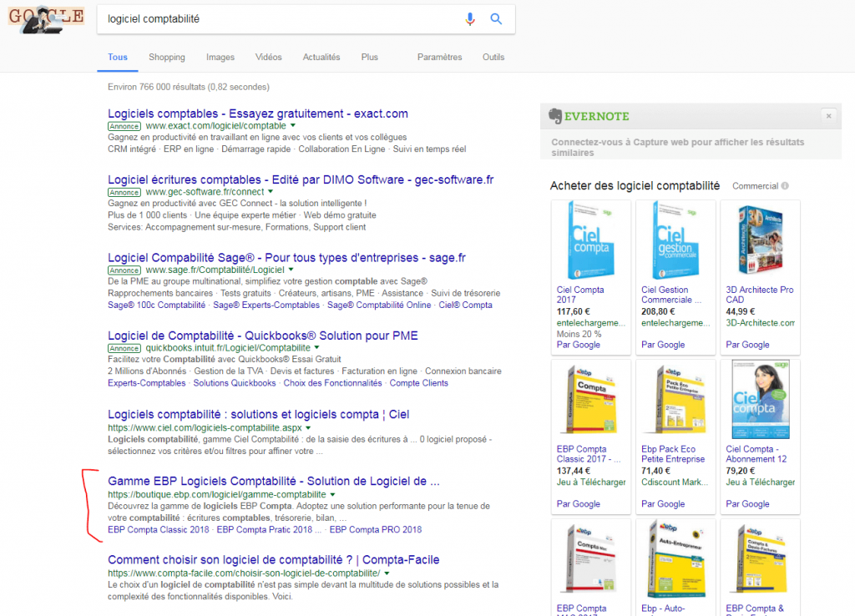855x616 pixels.
Task: Click the Google doodle logo
Action: [46, 18]
